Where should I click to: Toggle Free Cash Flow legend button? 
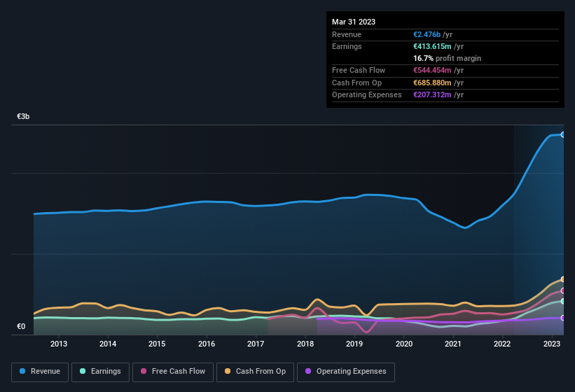173,372
